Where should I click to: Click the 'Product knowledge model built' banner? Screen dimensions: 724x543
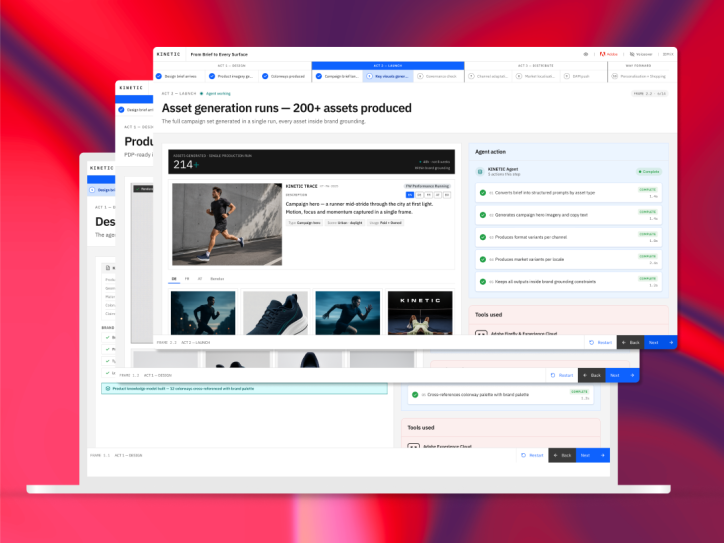[244, 388]
